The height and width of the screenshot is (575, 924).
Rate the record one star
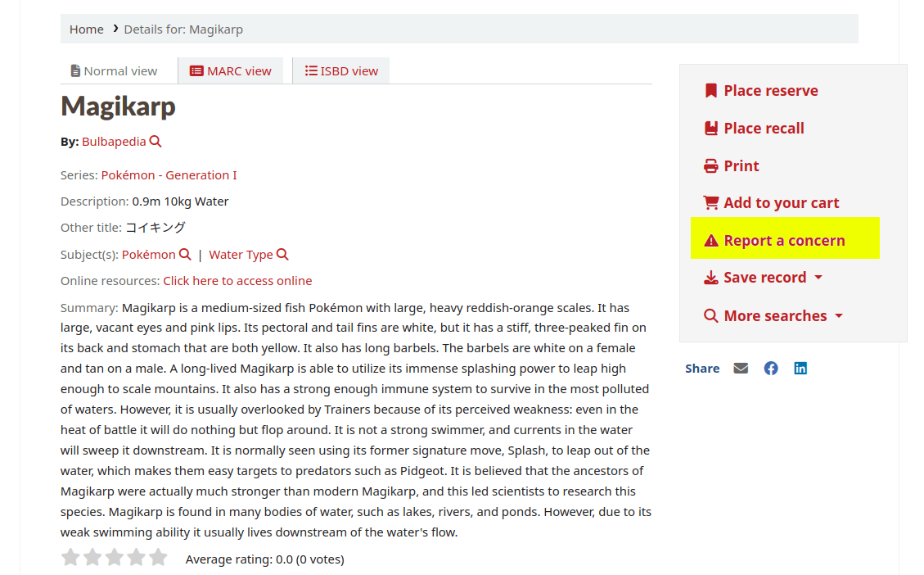pos(70,557)
